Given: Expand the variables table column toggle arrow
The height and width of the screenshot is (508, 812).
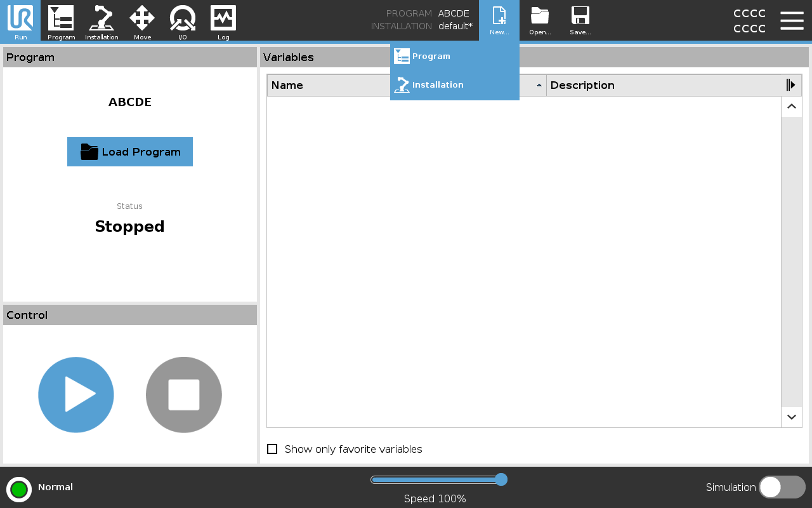Looking at the screenshot, I should 790,85.
